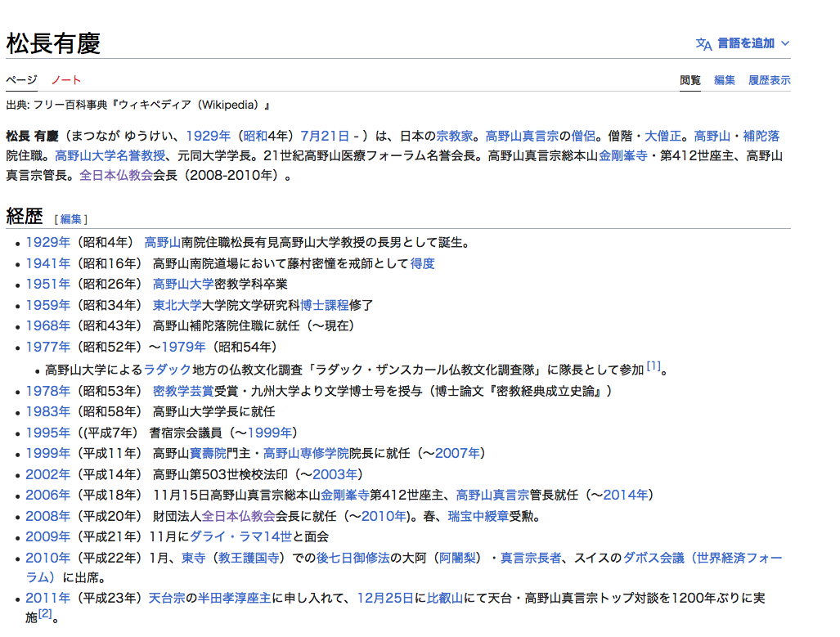Open the ノート discussion tab
This screenshot has height=637, width=840.
[66, 80]
